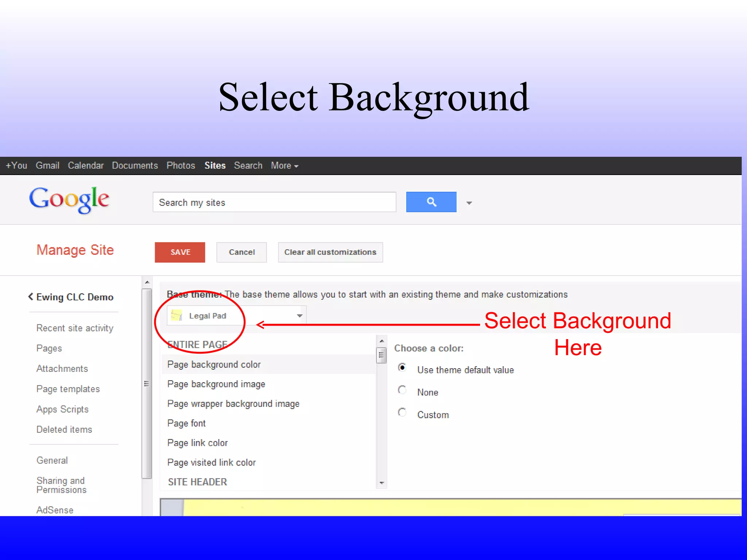Image resolution: width=747 pixels, height=560 pixels.
Task: Open General settings in the sidebar
Action: tap(52, 460)
